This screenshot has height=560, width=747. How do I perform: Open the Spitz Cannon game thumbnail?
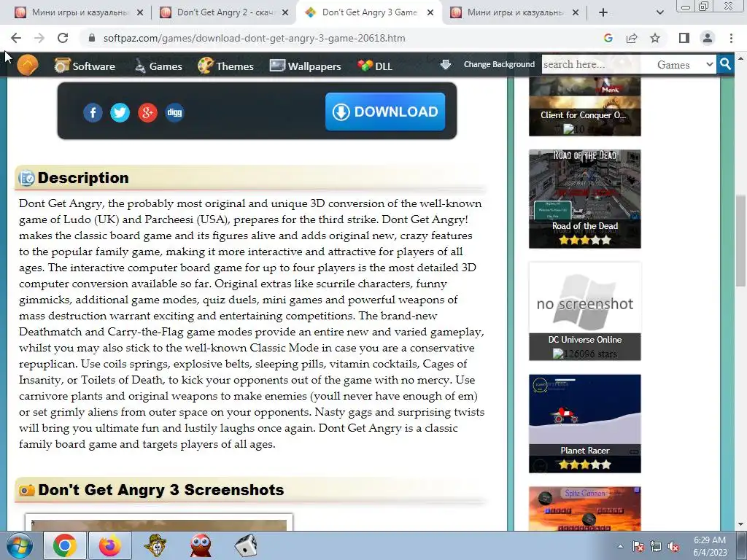[584, 508]
